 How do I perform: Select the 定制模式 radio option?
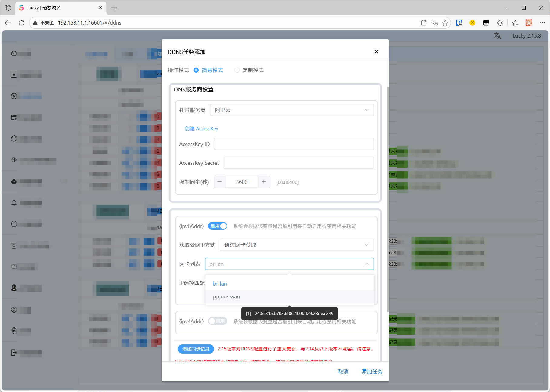tap(237, 70)
